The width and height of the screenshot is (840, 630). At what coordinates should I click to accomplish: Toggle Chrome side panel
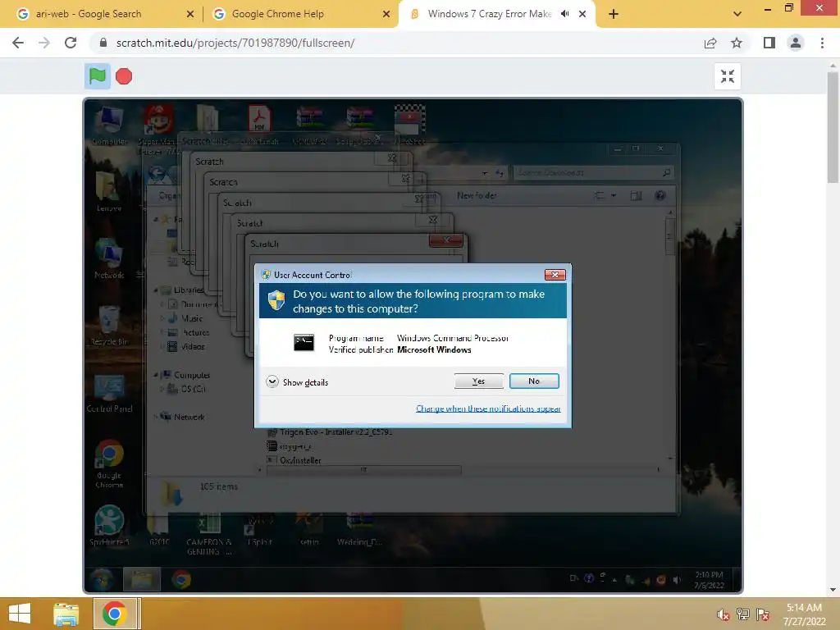click(769, 43)
